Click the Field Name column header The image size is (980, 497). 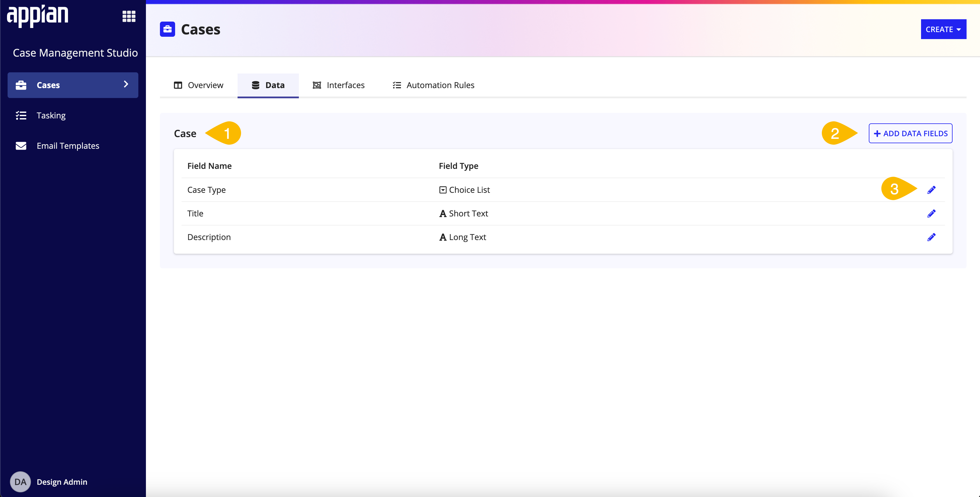(209, 166)
